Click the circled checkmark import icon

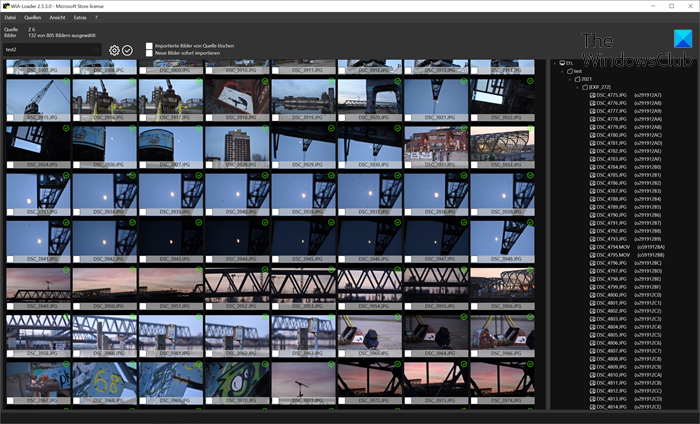(127, 50)
